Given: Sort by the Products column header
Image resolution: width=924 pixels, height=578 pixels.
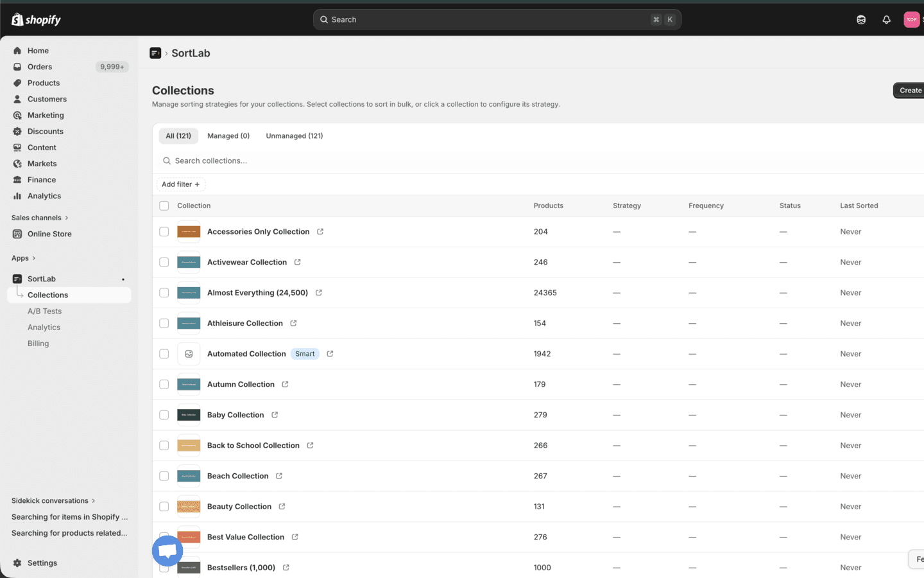Looking at the screenshot, I should click(x=549, y=206).
